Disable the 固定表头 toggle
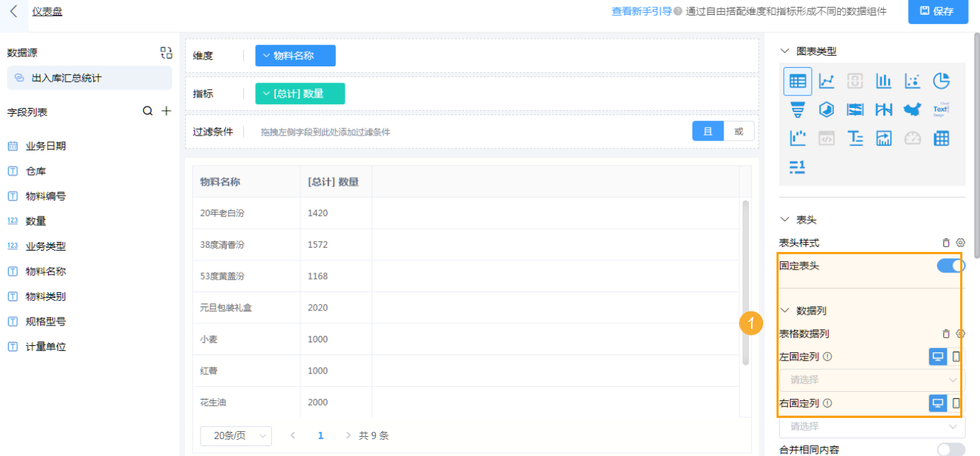 coord(950,265)
